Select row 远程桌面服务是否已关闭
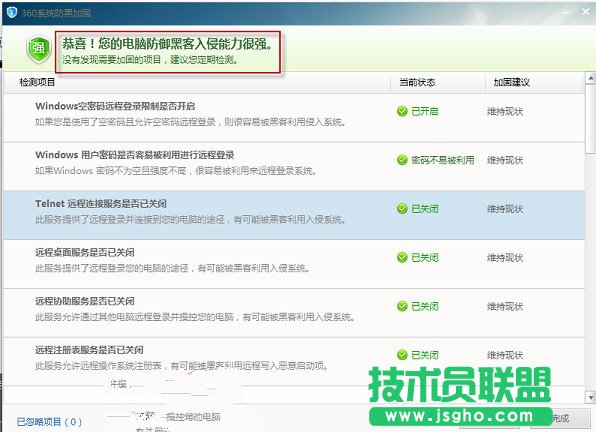This screenshot has width=596, height=432. (x=294, y=264)
